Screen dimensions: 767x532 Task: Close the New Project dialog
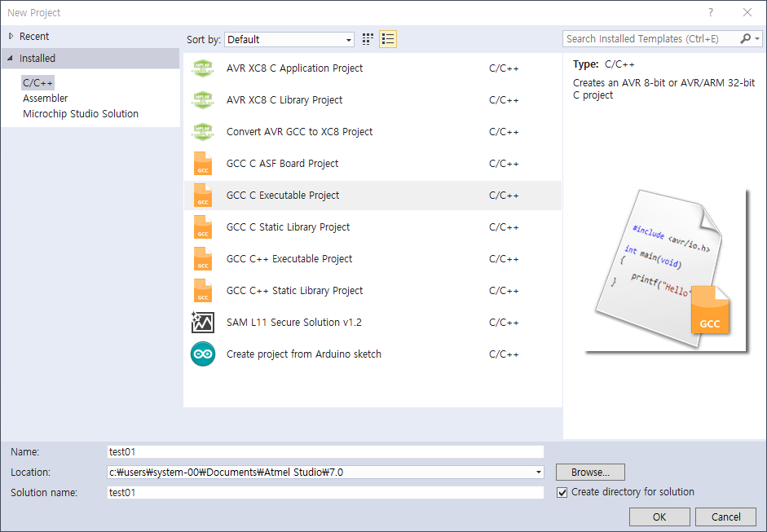pos(747,13)
